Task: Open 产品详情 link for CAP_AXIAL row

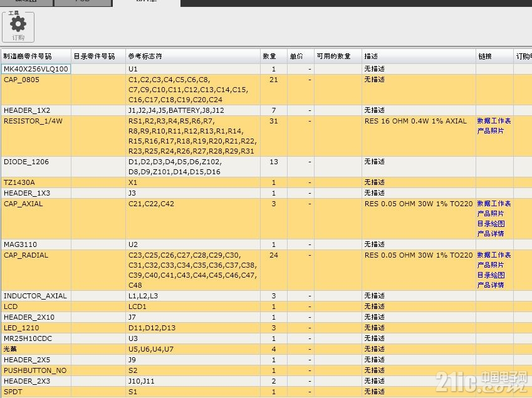Action: click(x=490, y=233)
